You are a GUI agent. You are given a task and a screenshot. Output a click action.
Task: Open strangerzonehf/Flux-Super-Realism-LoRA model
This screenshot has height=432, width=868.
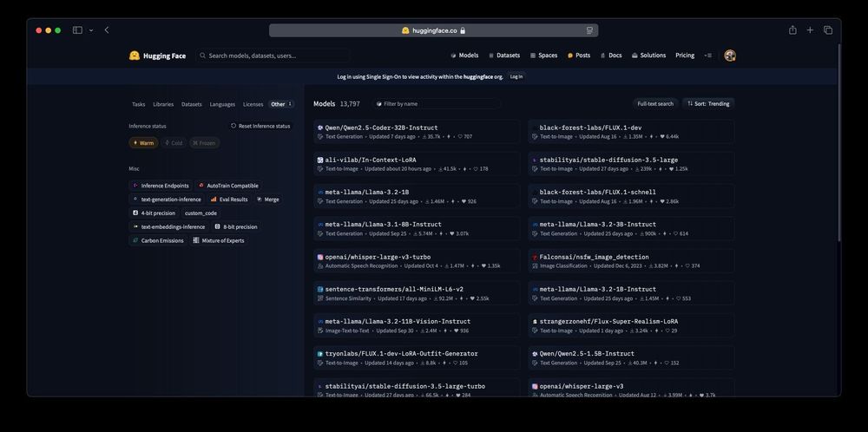tap(631, 326)
